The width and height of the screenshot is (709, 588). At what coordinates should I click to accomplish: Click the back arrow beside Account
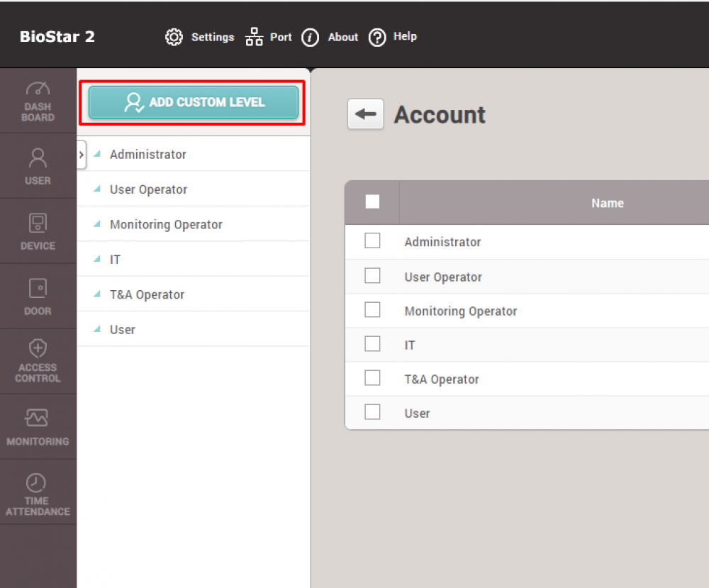click(365, 114)
